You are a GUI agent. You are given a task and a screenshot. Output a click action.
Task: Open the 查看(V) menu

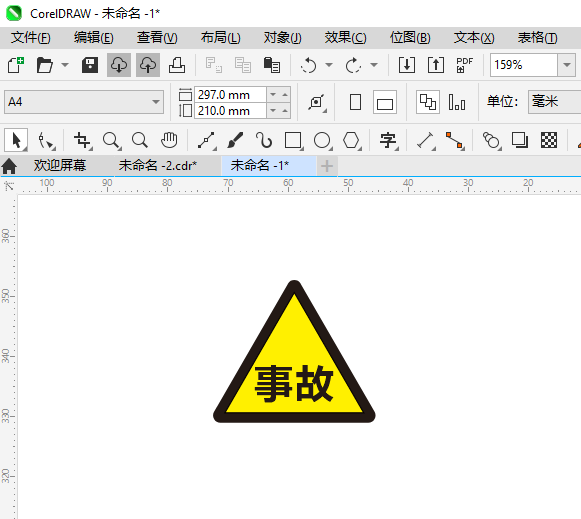(x=157, y=38)
